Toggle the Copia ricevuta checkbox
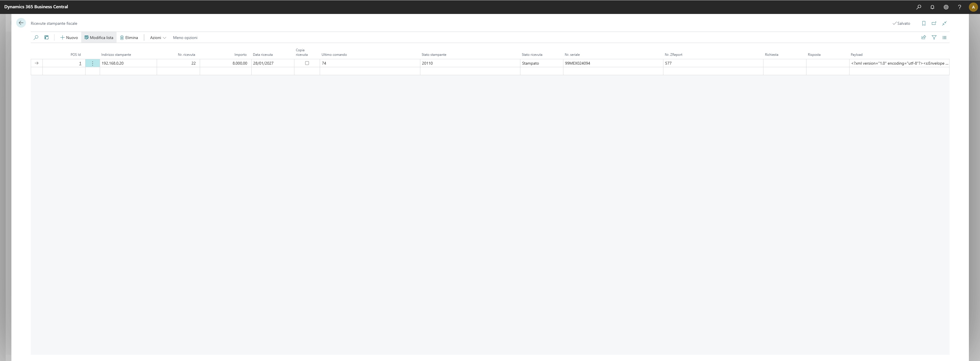The height and width of the screenshot is (361, 980). 307,63
